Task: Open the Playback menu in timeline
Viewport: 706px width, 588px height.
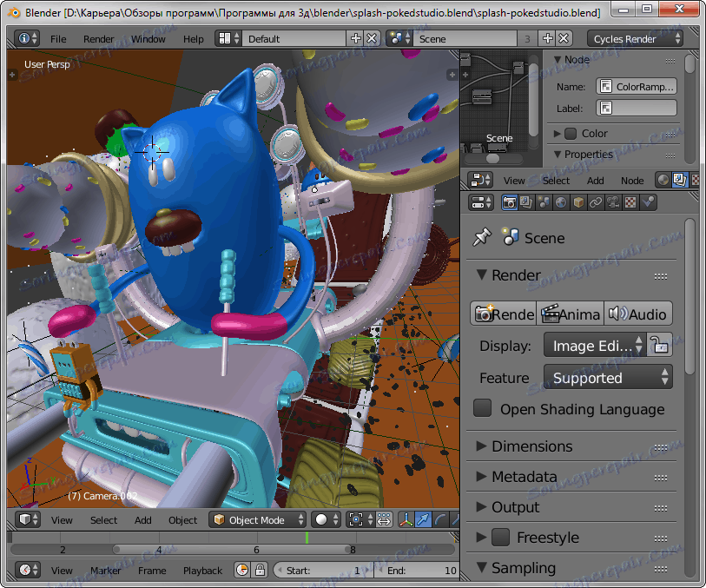Action: coord(202,571)
